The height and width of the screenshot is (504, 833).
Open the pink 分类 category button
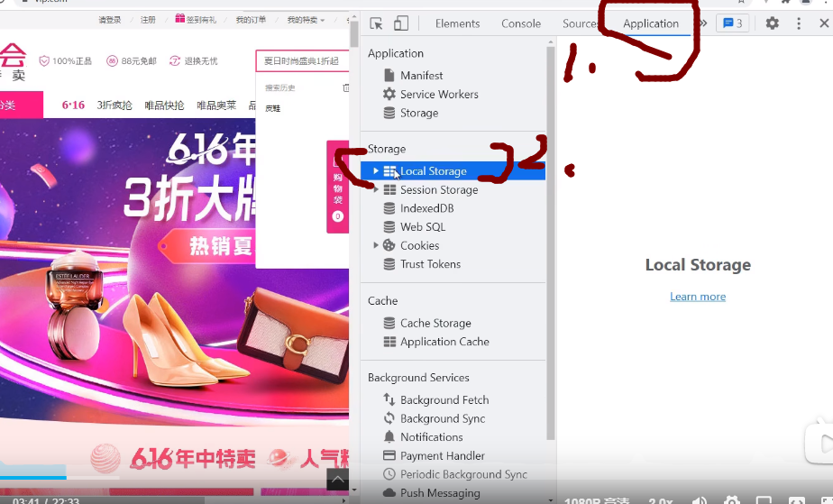[x=20, y=105]
